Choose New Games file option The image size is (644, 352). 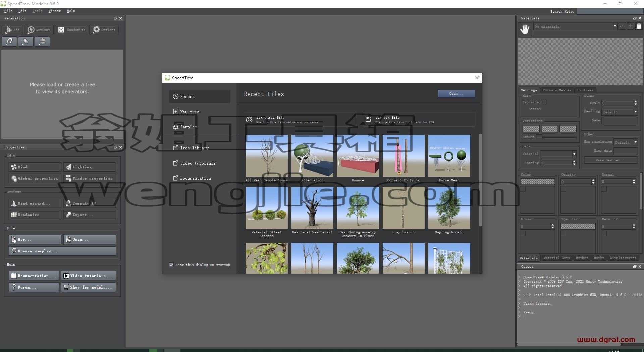[x=300, y=119]
